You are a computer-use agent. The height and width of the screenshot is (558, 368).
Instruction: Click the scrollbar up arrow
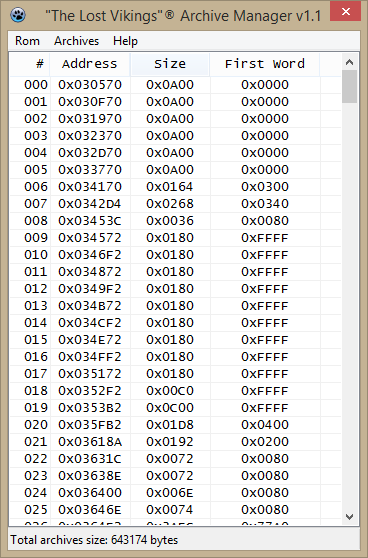pos(349,62)
